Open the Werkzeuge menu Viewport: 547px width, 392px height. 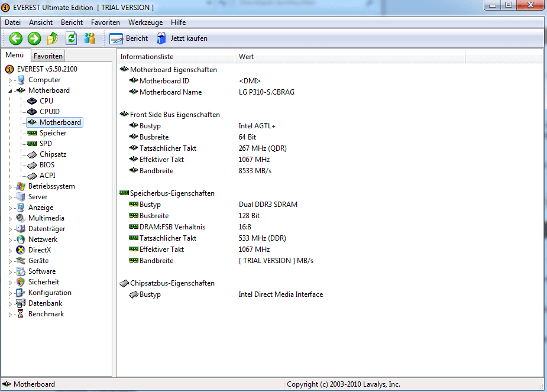145,22
